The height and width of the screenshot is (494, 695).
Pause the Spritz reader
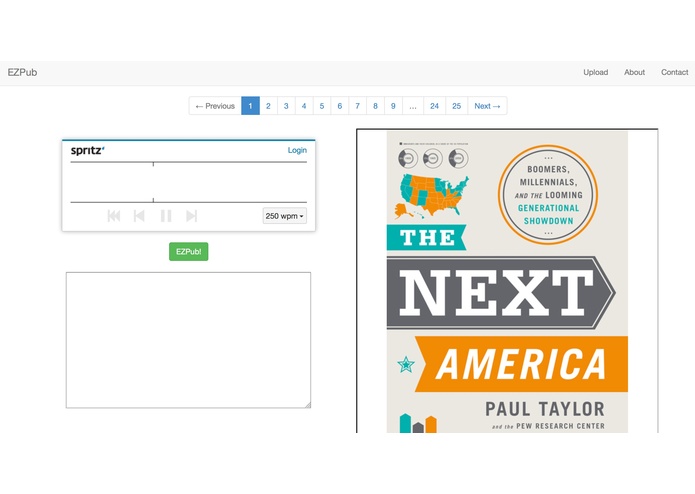[166, 216]
